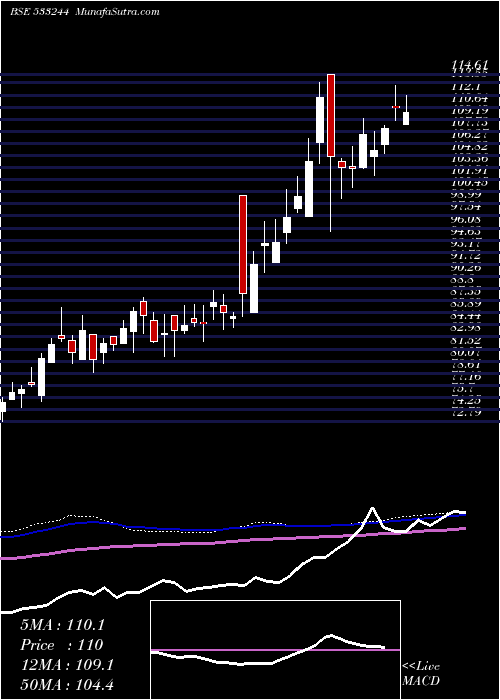Click the 109.19 price axis label

point(468,111)
